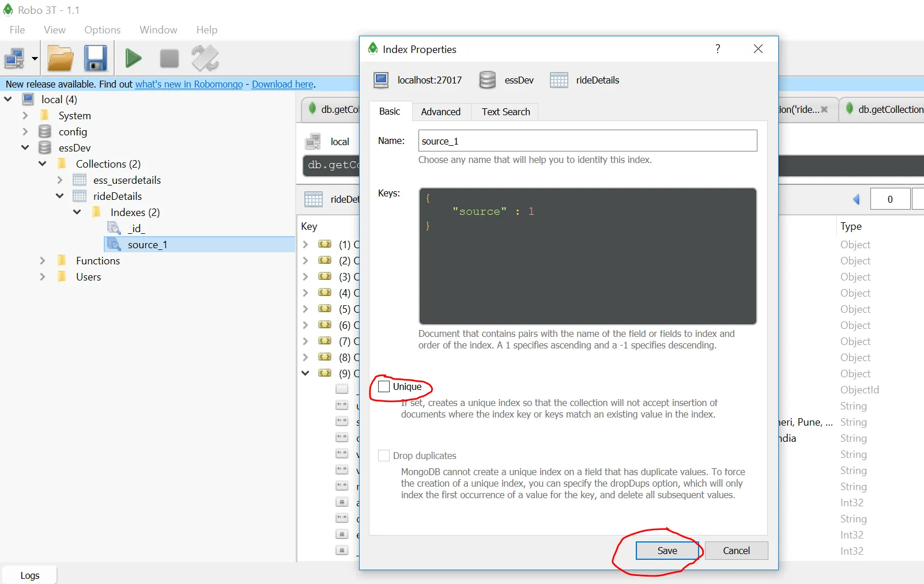Switch to the Advanced tab
Image resolution: width=924 pixels, height=584 pixels.
point(440,112)
